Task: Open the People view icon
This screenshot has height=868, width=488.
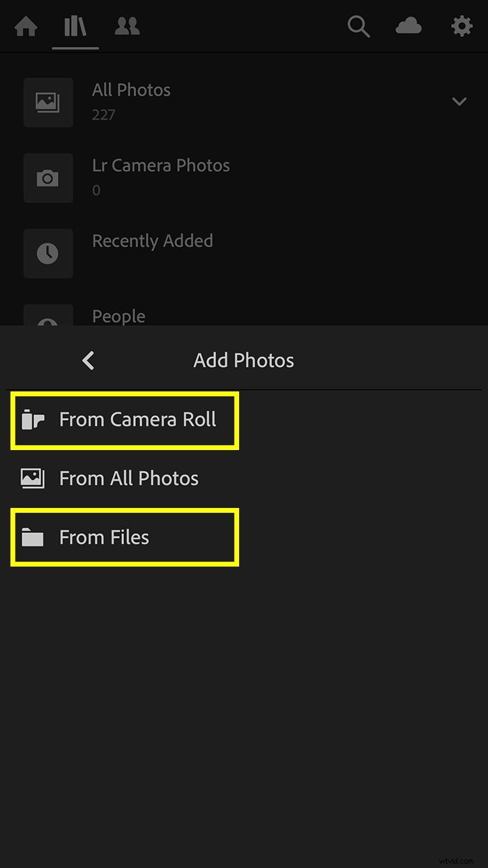Action: 127,27
